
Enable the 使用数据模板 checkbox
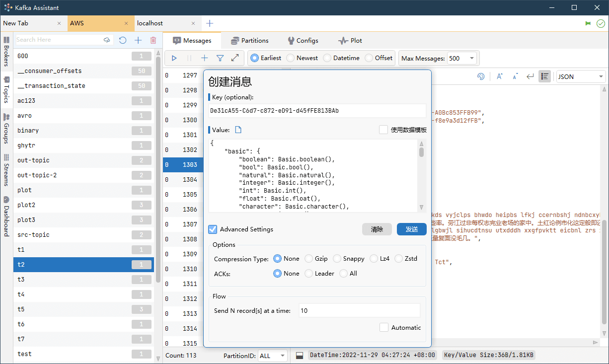point(383,130)
